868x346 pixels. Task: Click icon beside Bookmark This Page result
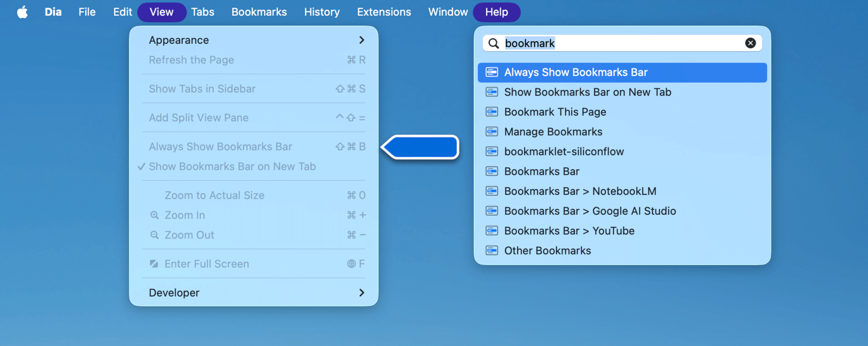tap(492, 112)
